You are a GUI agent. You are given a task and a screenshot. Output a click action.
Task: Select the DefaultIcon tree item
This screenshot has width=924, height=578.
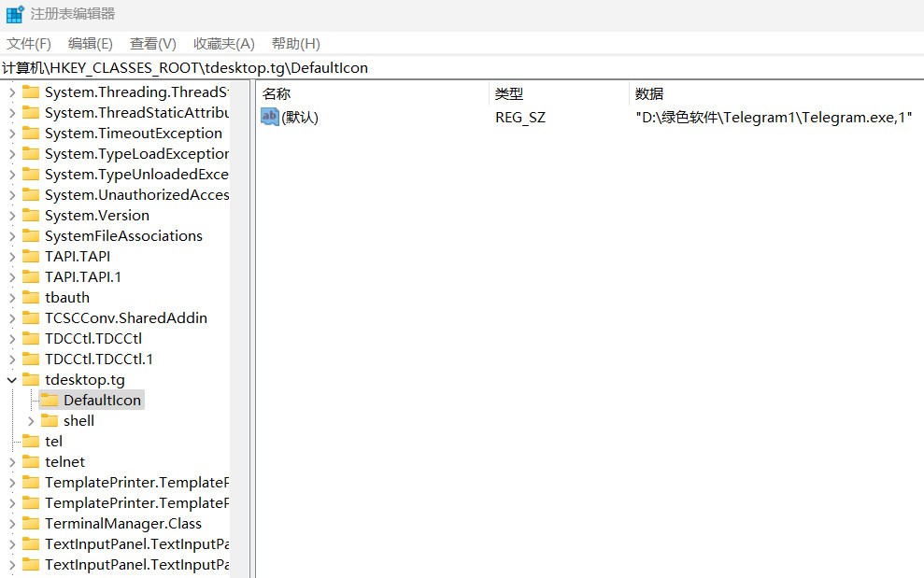tap(92, 400)
